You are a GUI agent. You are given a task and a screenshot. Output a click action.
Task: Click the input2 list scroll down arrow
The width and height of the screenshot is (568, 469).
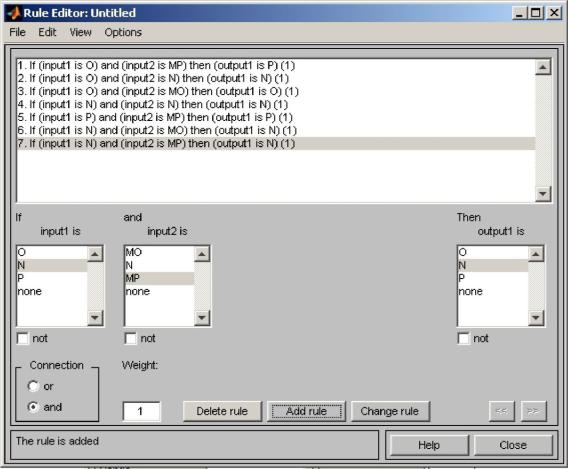tap(202, 318)
